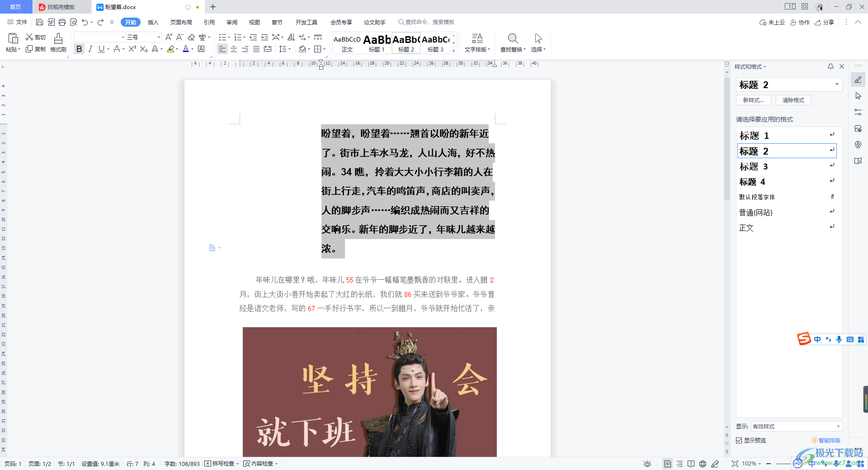Open the 插入 ribbon tab
Screen dimensions: 868x470
(x=153, y=22)
